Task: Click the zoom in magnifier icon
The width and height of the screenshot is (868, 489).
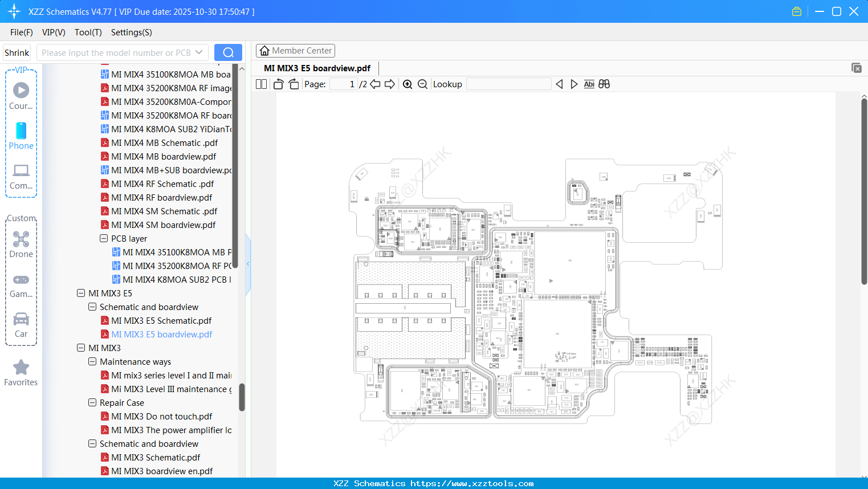Action: [x=407, y=84]
